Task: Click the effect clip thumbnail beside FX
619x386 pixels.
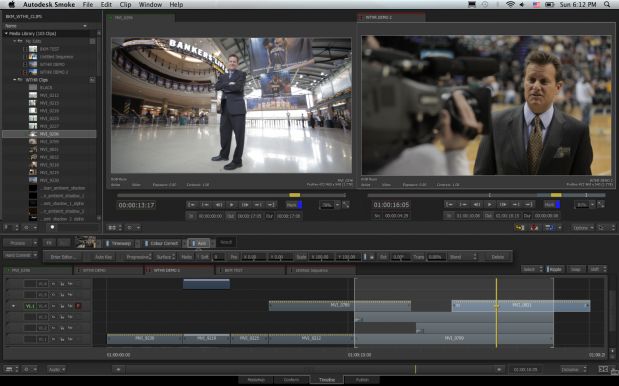Action: [86, 242]
